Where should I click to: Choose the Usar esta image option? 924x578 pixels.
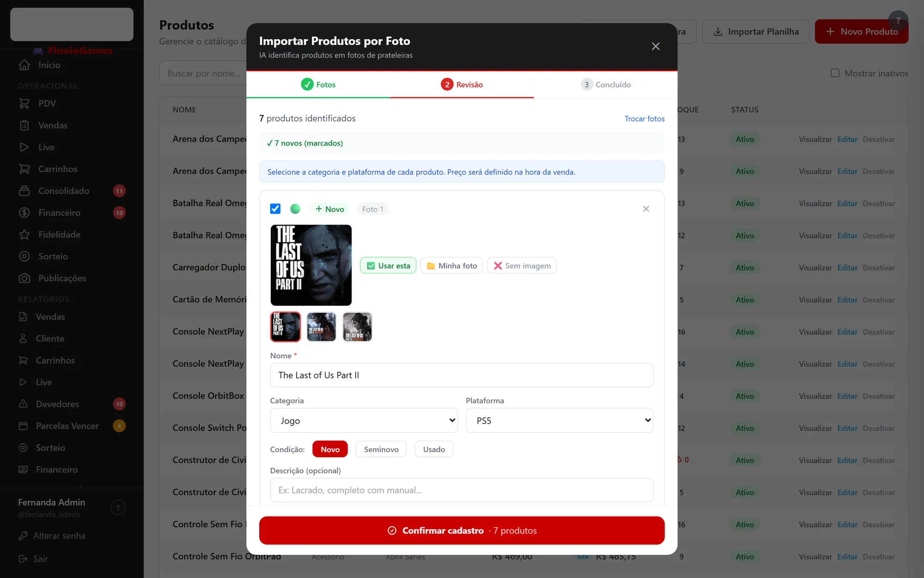coord(388,265)
